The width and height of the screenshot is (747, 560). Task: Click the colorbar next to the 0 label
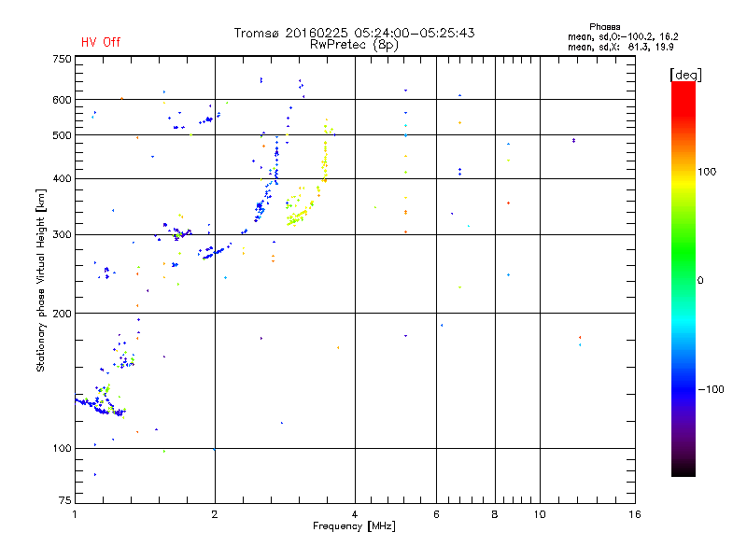tap(684, 281)
